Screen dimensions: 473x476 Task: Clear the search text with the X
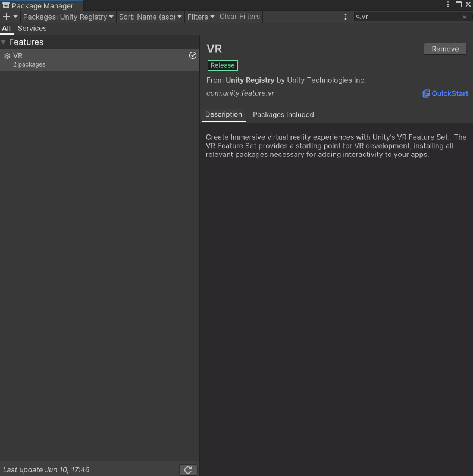point(465,17)
